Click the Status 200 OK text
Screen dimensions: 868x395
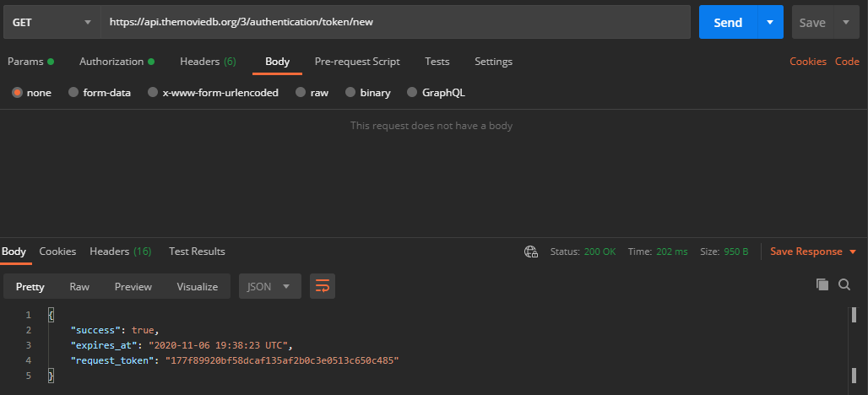point(583,252)
